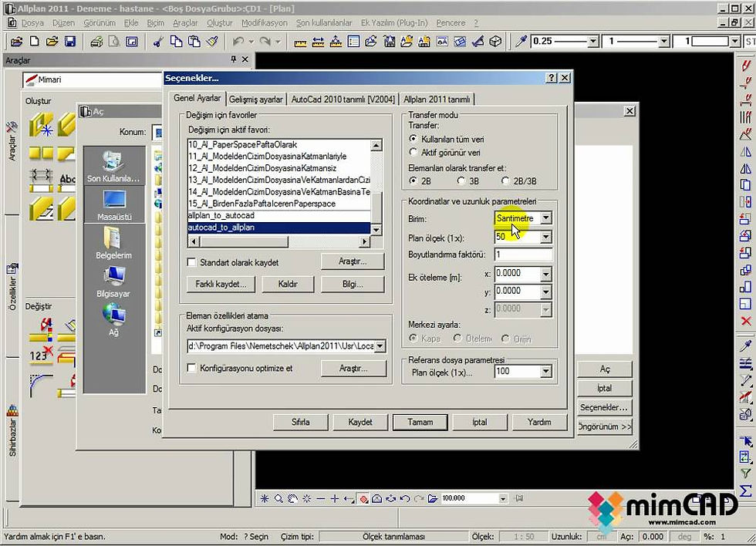Switch to Allplan 2011 tanımlı tab

[437, 99]
